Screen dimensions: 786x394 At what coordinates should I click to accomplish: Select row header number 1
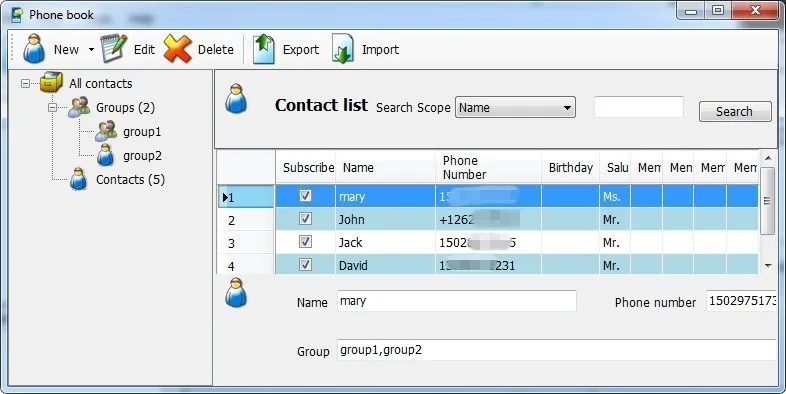[x=246, y=197]
